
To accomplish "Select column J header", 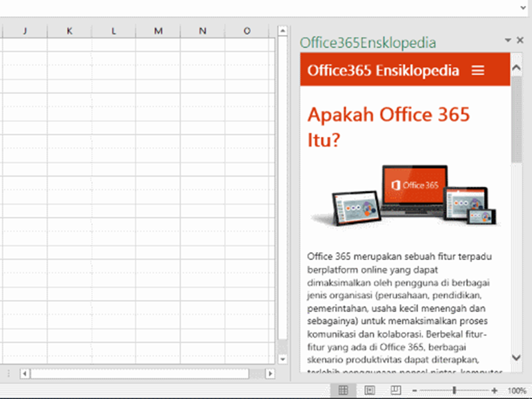I will pos(25,31).
